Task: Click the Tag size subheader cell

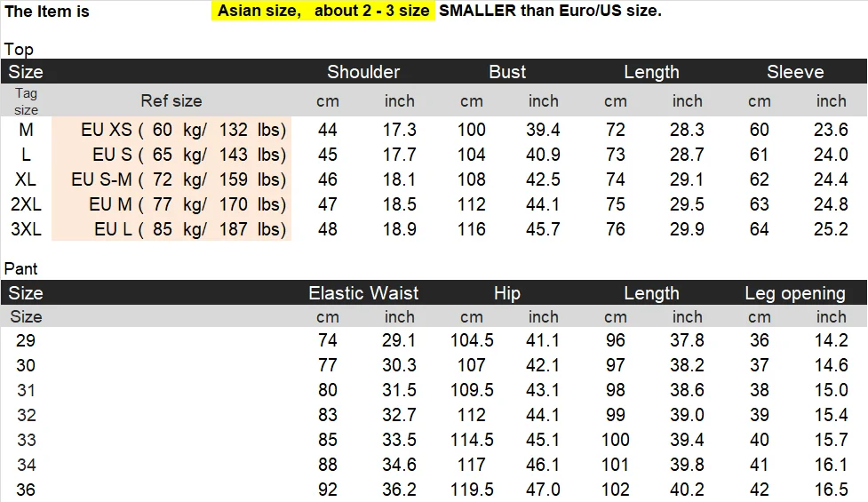Action: [26, 100]
